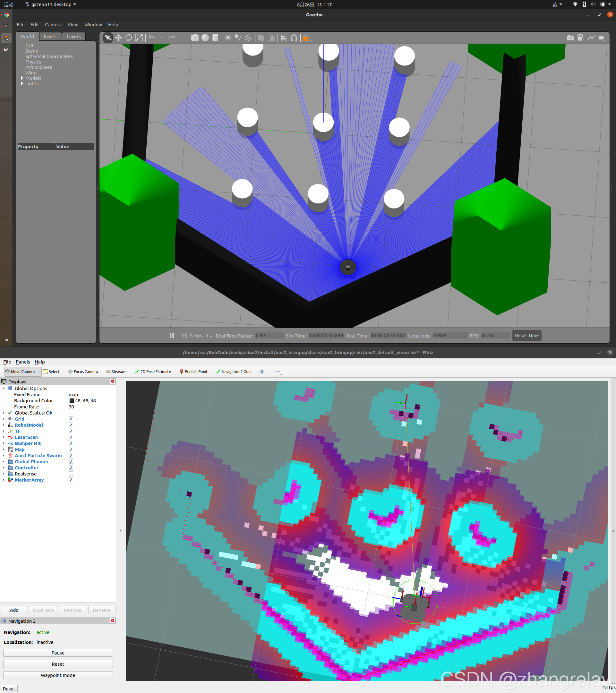This screenshot has height=693, width=616.
Task: Switch to the Insert tab
Action: coord(50,37)
